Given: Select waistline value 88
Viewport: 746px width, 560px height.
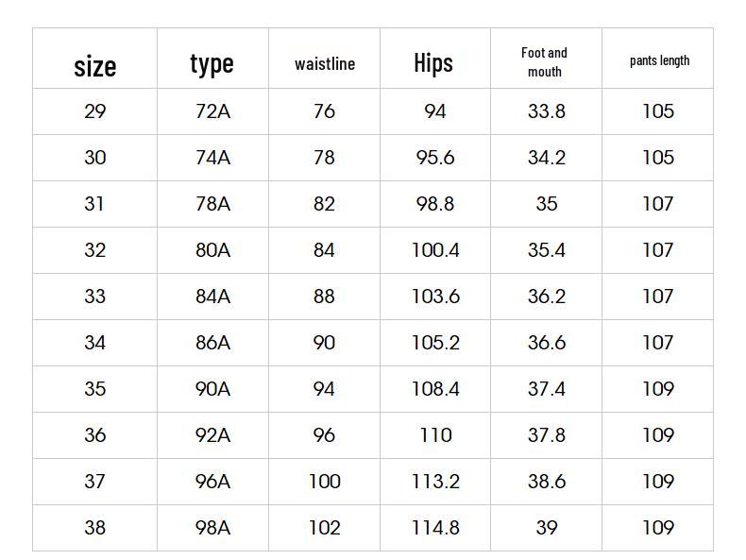Looking at the screenshot, I should coord(324,297).
